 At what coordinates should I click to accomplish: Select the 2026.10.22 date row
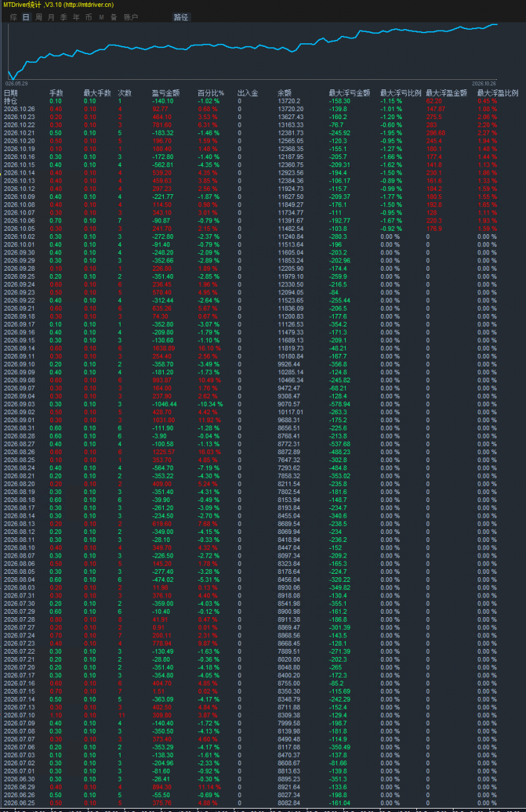19,125
